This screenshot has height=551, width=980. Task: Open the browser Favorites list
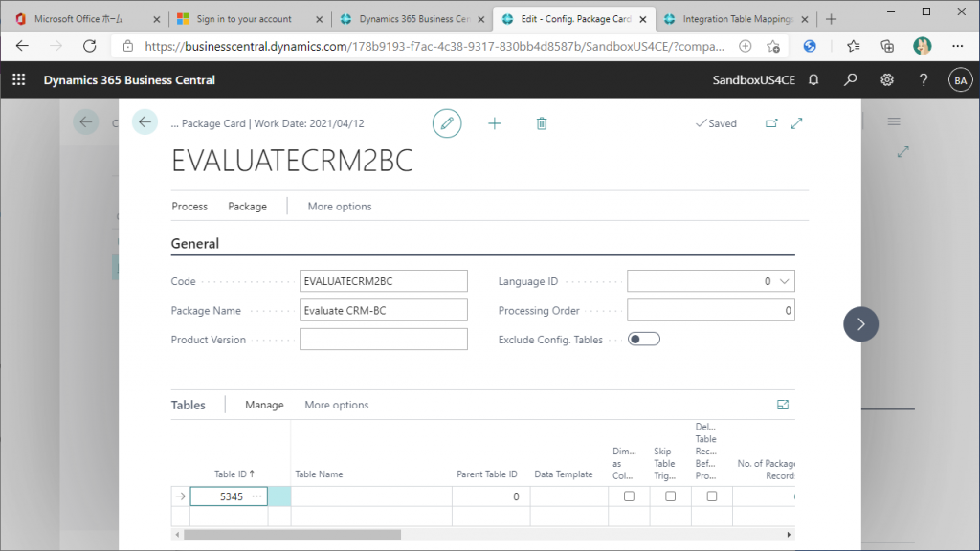pos(853,46)
